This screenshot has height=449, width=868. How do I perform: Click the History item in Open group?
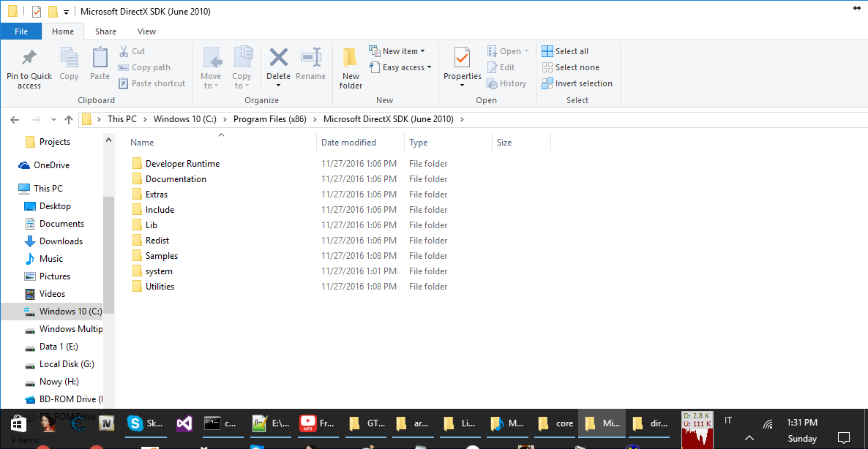(x=506, y=83)
